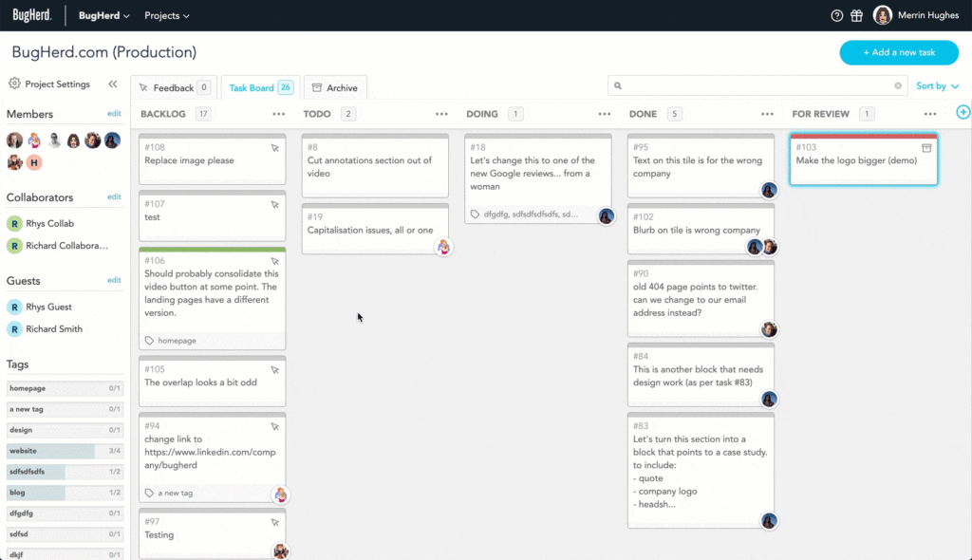The height and width of the screenshot is (560, 972).
Task: Select collaborator Richard Collabora…
Action: click(67, 246)
